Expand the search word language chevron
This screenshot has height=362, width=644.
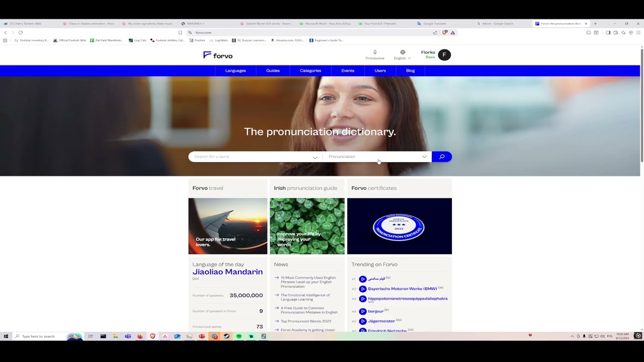click(315, 157)
